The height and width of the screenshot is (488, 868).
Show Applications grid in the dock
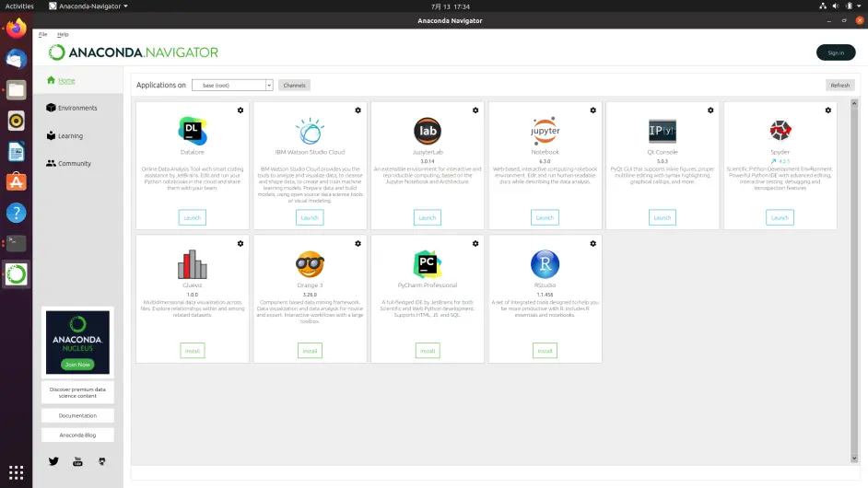pos(16,472)
